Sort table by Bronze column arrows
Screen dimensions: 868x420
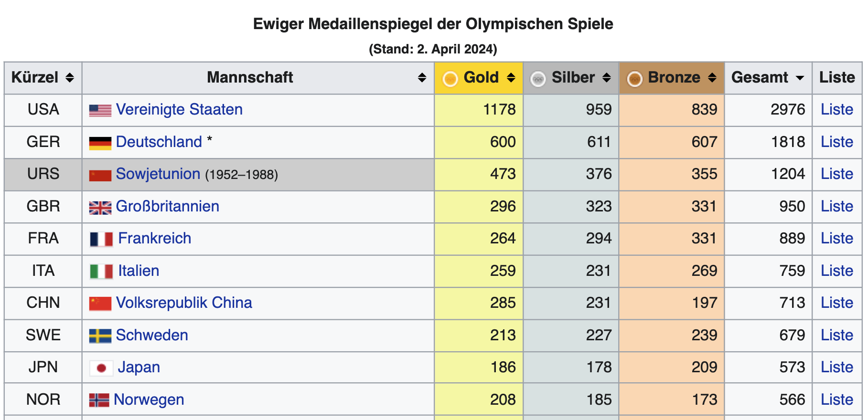tap(712, 78)
